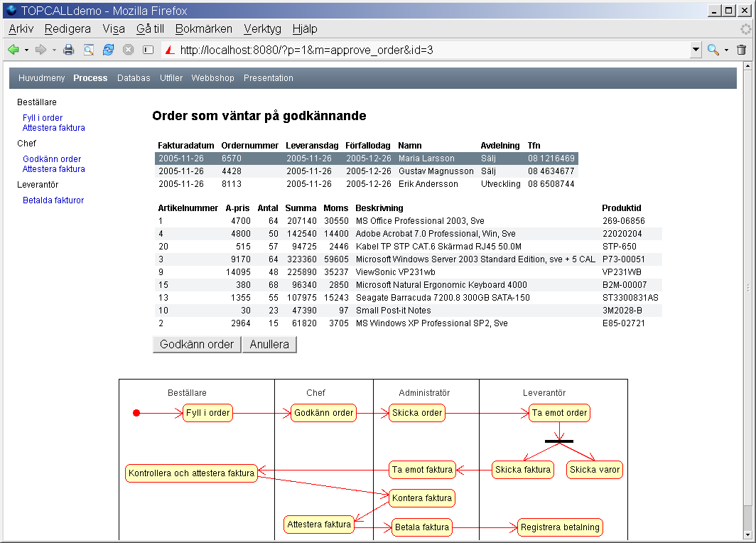Click the Godkänn order button
The width and height of the screenshot is (756, 543).
pyautogui.click(x=197, y=344)
